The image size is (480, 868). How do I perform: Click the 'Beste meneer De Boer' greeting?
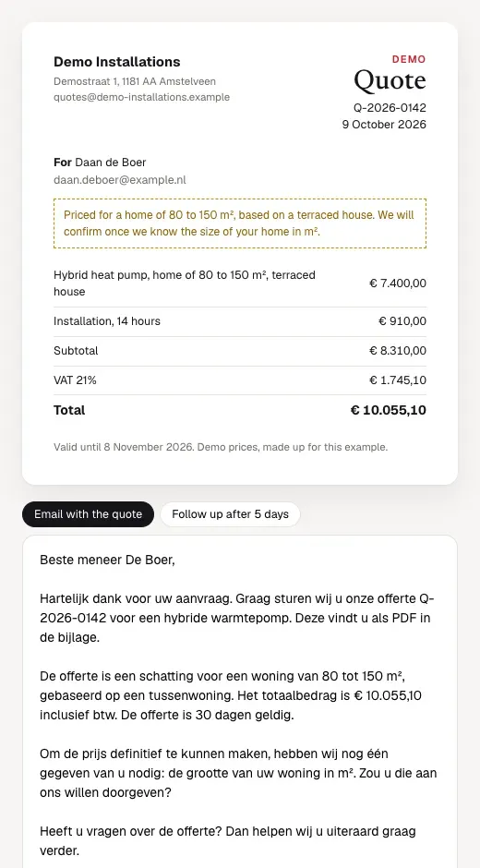tap(107, 561)
